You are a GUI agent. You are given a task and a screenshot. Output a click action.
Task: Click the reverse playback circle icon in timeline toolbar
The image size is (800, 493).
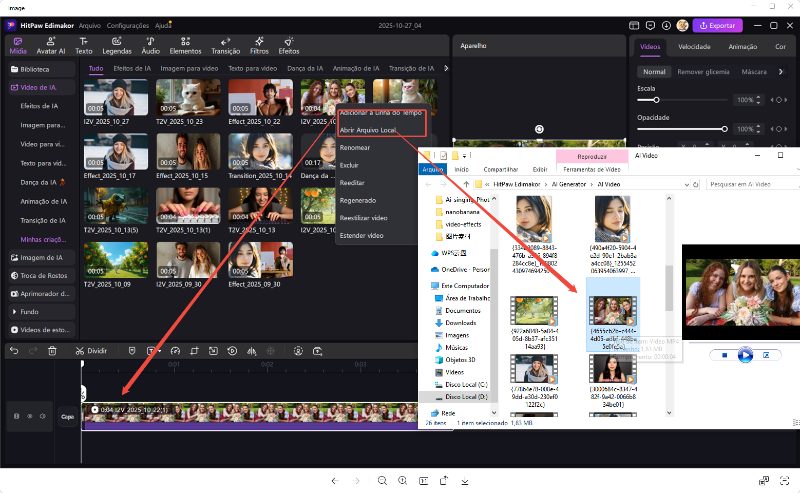tap(232, 351)
